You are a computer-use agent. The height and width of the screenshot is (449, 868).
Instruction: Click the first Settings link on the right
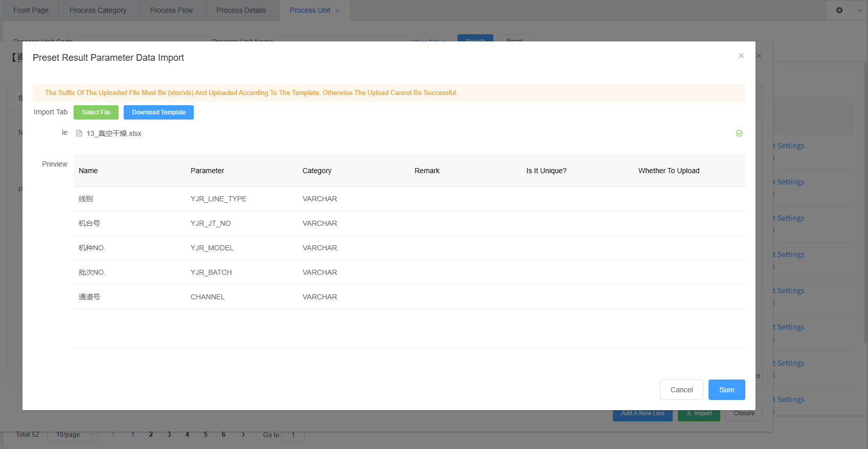point(789,146)
